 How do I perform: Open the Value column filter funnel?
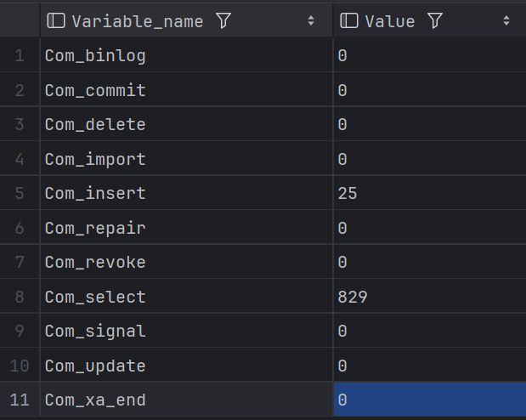click(435, 21)
